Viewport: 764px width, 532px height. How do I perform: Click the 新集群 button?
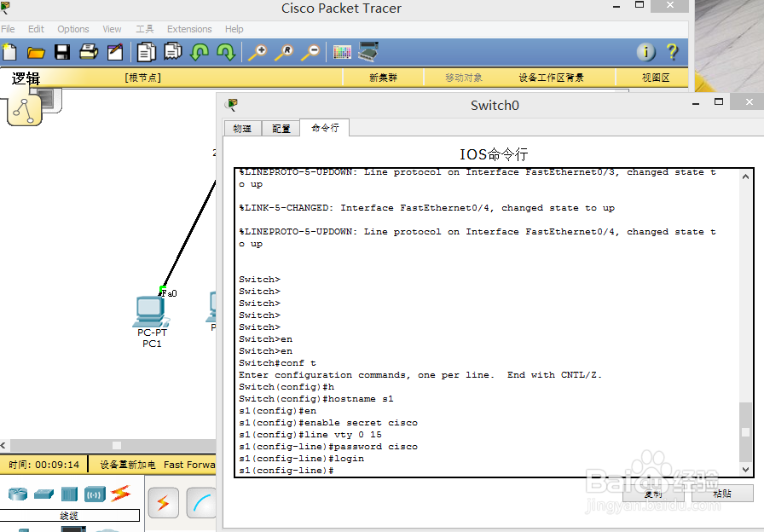(383, 78)
